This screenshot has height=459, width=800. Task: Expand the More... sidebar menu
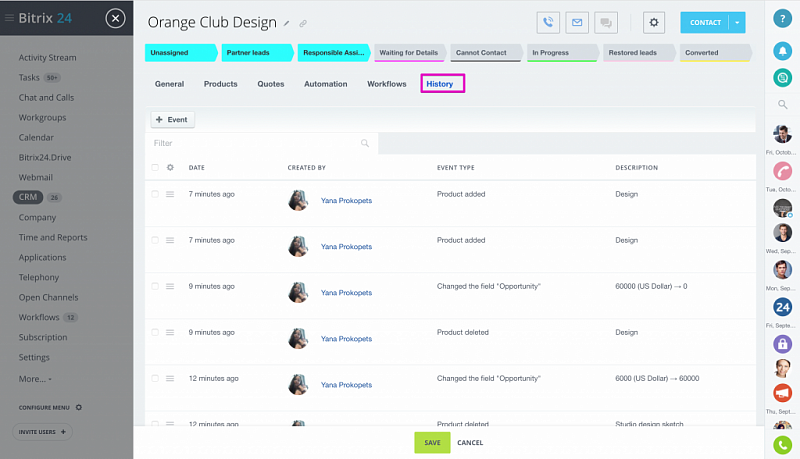pos(35,379)
